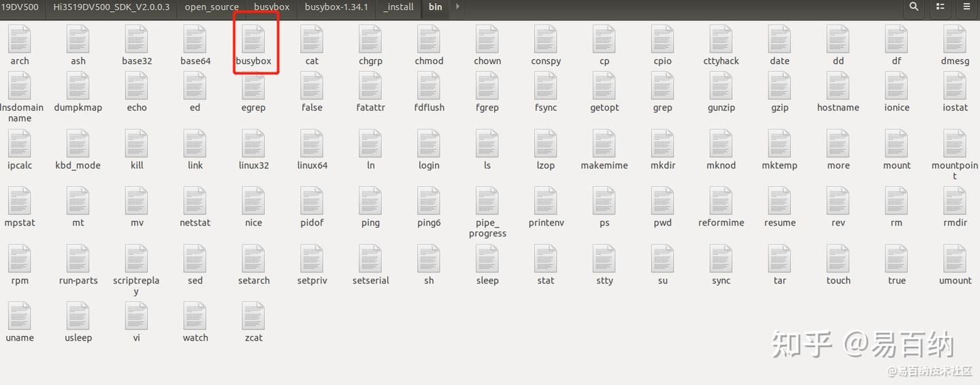Image resolution: width=980 pixels, height=385 pixels.
Task: Go to open_source folder in path bar
Action: (x=212, y=7)
